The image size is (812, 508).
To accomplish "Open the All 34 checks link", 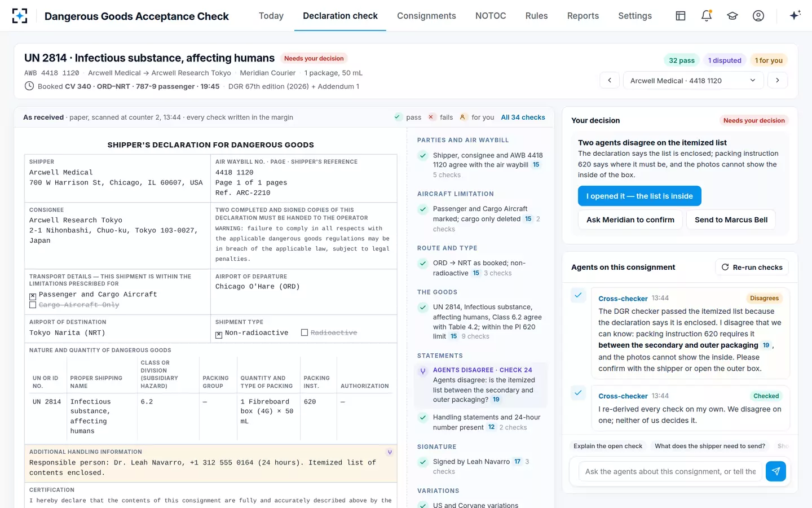I will coord(523,117).
